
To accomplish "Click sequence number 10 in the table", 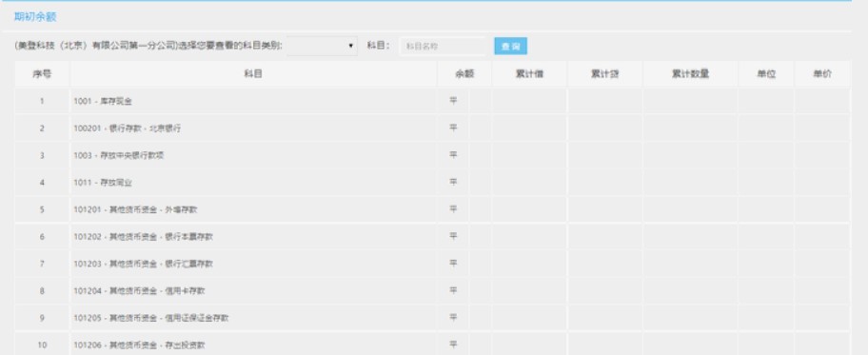I will 42,345.
